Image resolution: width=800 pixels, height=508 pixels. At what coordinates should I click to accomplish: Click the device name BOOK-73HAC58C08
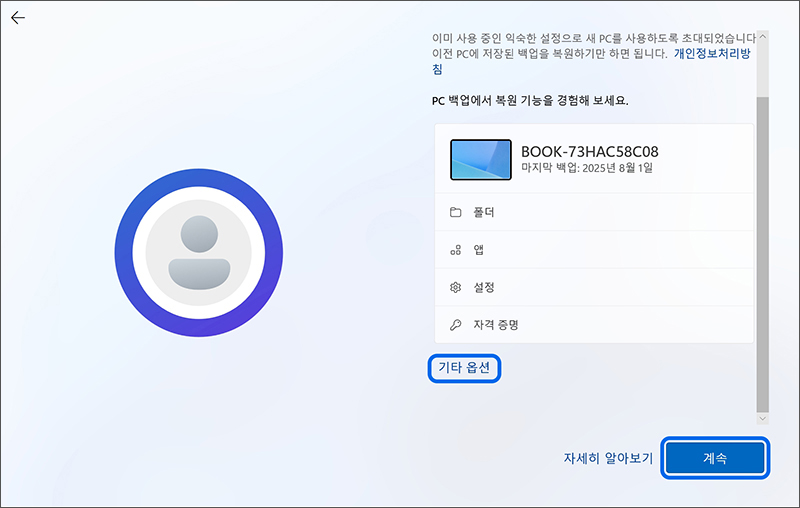[x=590, y=151]
